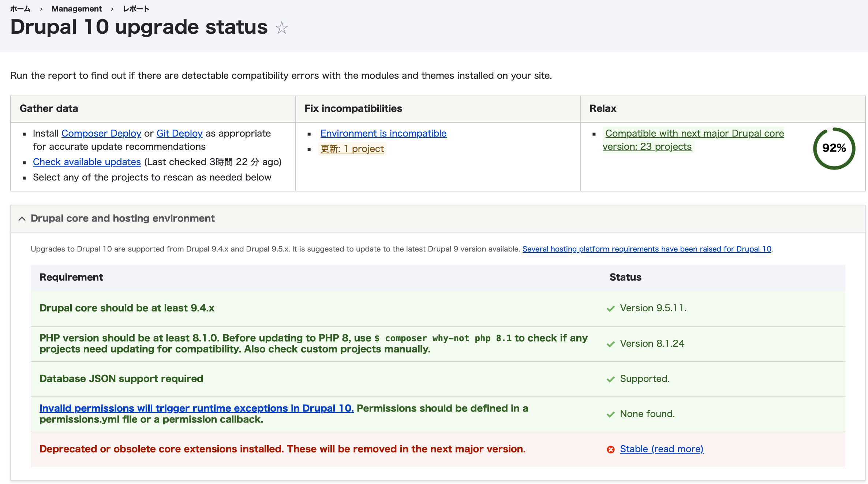This screenshot has width=868, height=484.
Task: Open Environment is incompatible link
Action: (383, 133)
